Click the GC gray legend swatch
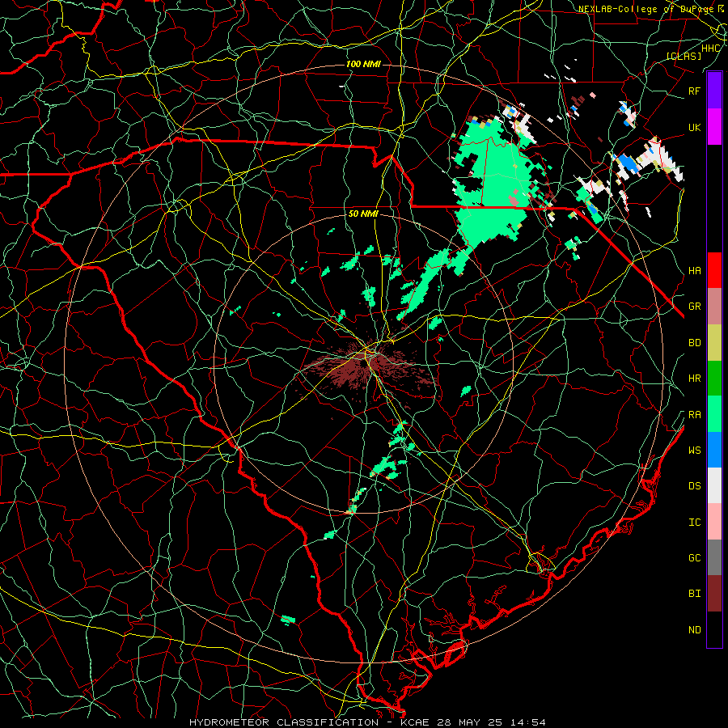 pos(714,557)
